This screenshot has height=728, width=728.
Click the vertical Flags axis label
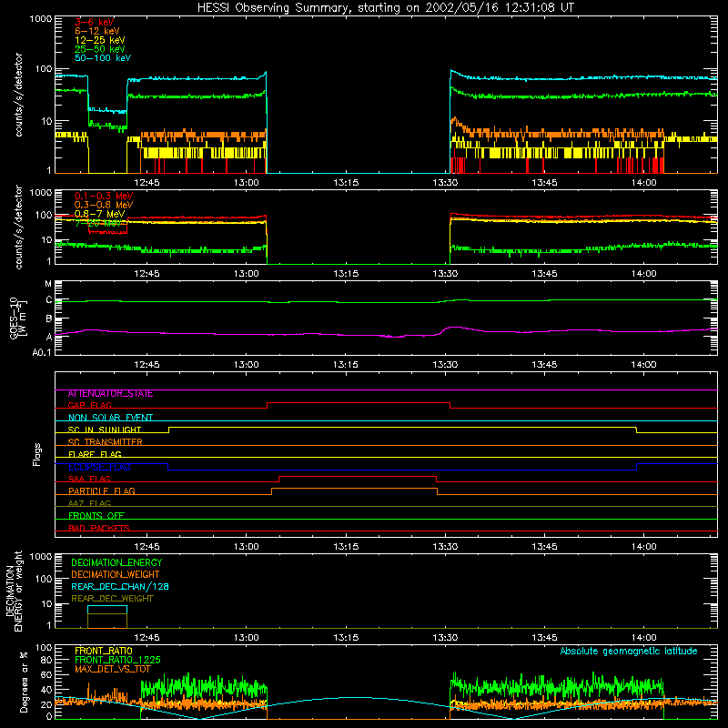pyautogui.click(x=37, y=454)
